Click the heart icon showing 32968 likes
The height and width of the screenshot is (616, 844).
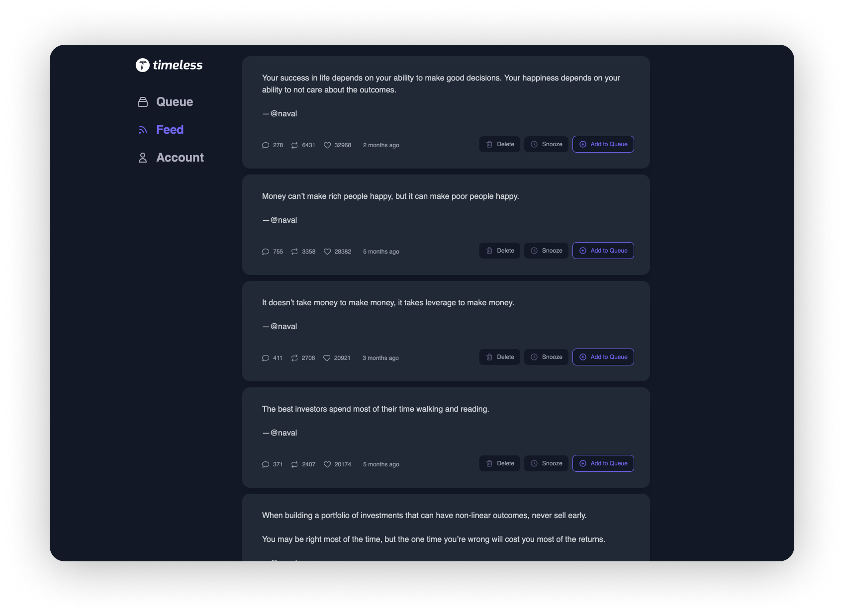[x=327, y=145]
